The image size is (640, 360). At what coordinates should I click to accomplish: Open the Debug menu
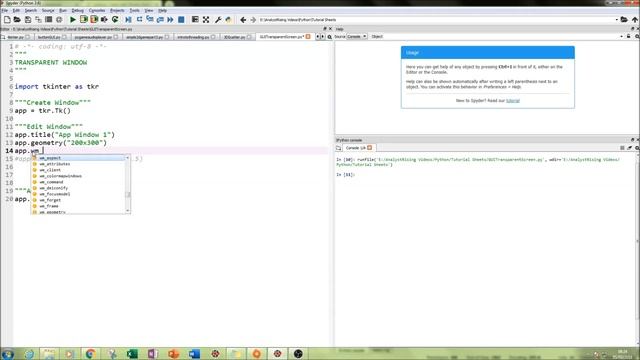tap(78, 10)
